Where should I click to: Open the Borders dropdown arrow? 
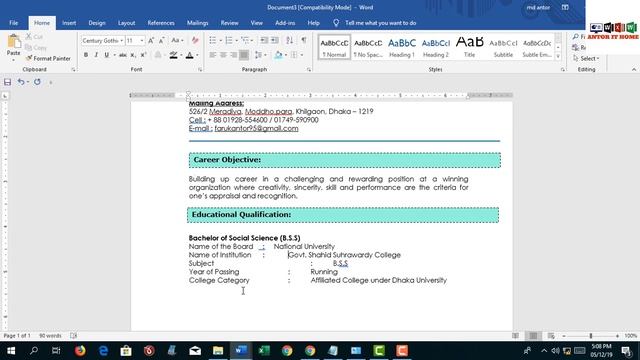point(302,55)
